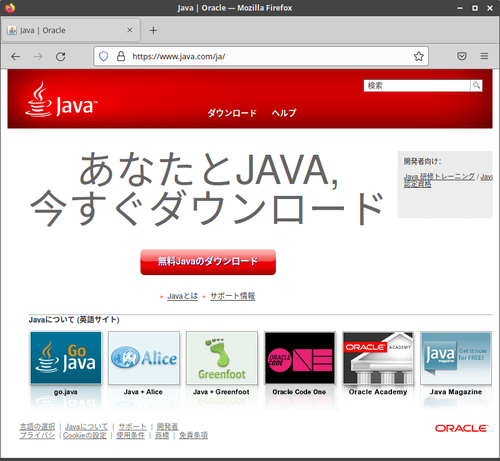Go back using the browser back arrow
The height and width of the screenshot is (461, 500).
click(16, 57)
